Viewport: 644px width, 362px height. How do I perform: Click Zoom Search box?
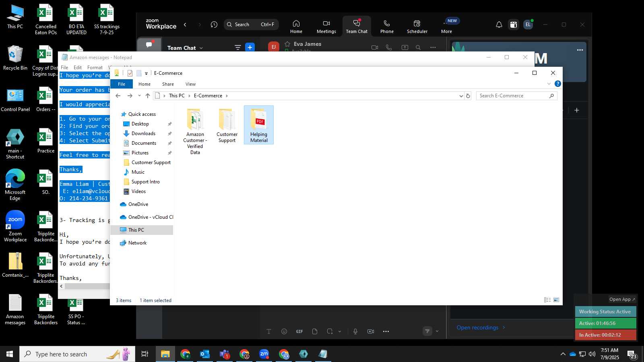pos(251,25)
